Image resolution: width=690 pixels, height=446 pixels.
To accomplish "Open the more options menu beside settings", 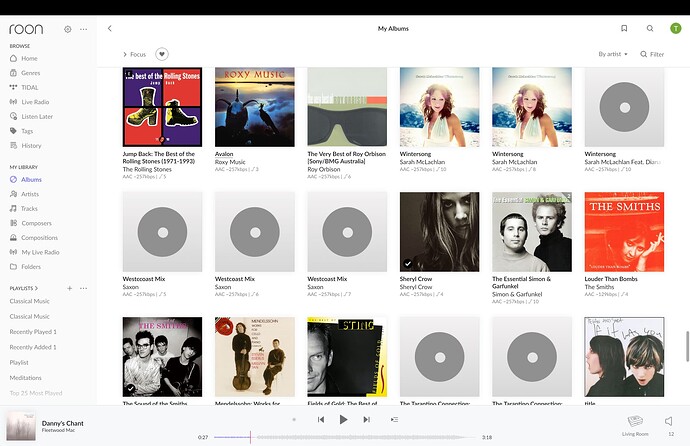I will click(84, 29).
